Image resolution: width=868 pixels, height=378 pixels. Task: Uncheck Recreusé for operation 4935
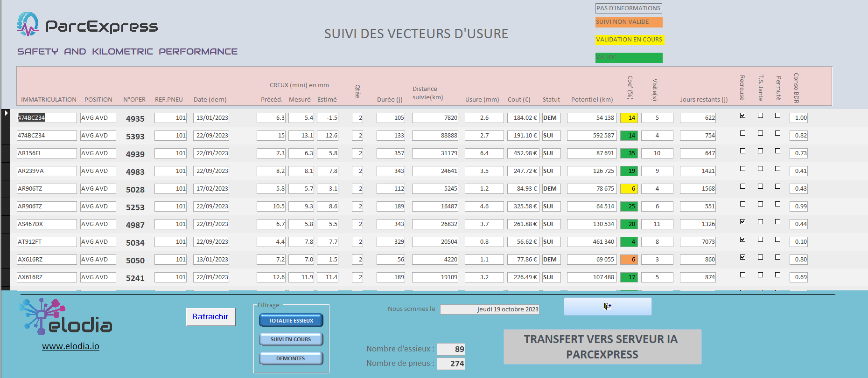(742, 116)
